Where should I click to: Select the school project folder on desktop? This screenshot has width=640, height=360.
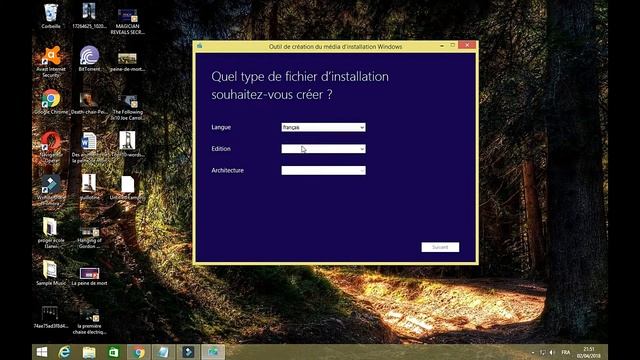click(51, 233)
